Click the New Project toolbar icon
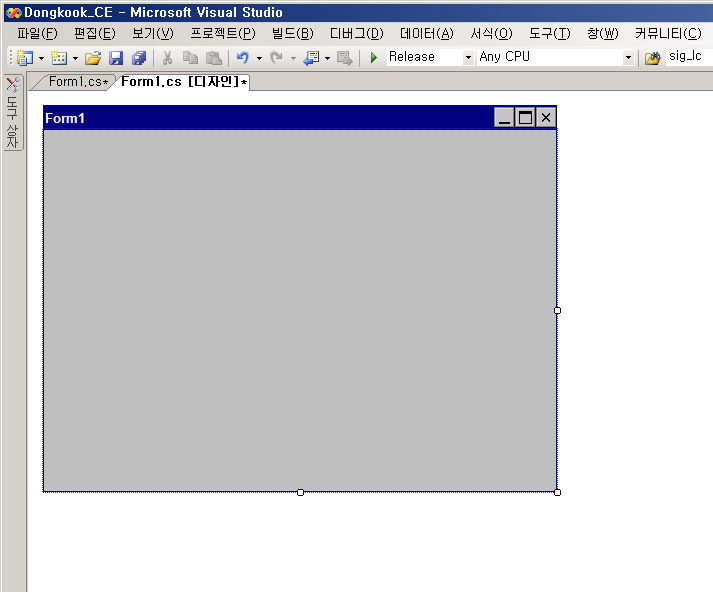 (x=25, y=58)
